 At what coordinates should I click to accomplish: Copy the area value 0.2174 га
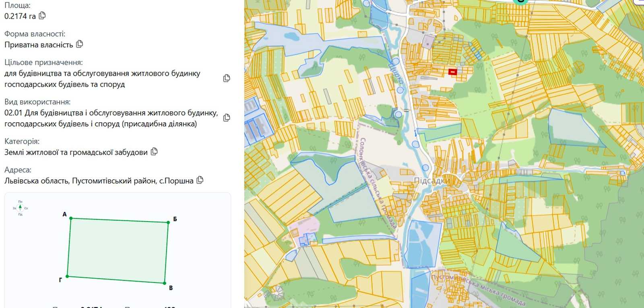tap(42, 16)
